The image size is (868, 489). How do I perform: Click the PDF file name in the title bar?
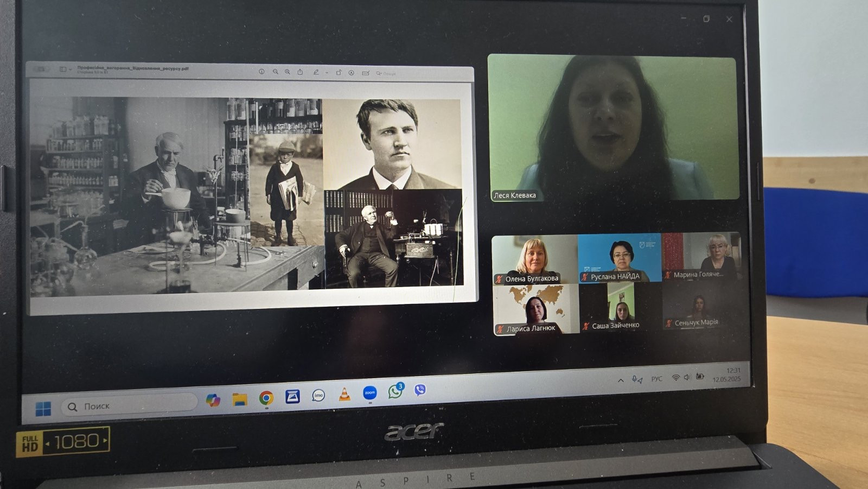point(133,68)
